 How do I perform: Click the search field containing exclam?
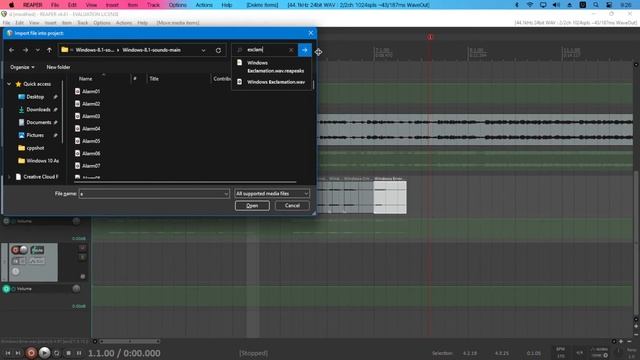[264, 50]
